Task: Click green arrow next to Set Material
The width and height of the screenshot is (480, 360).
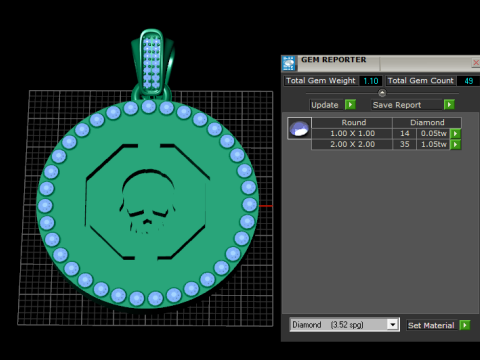Action: [465, 325]
